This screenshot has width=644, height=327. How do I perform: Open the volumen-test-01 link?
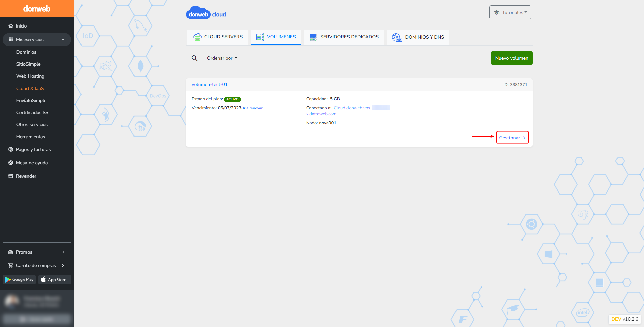[x=210, y=84]
